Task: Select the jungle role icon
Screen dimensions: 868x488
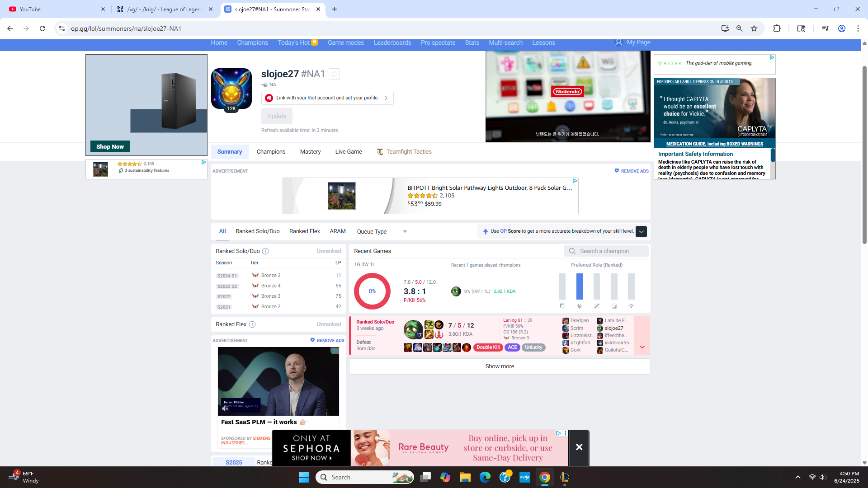Action: (x=580, y=306)
